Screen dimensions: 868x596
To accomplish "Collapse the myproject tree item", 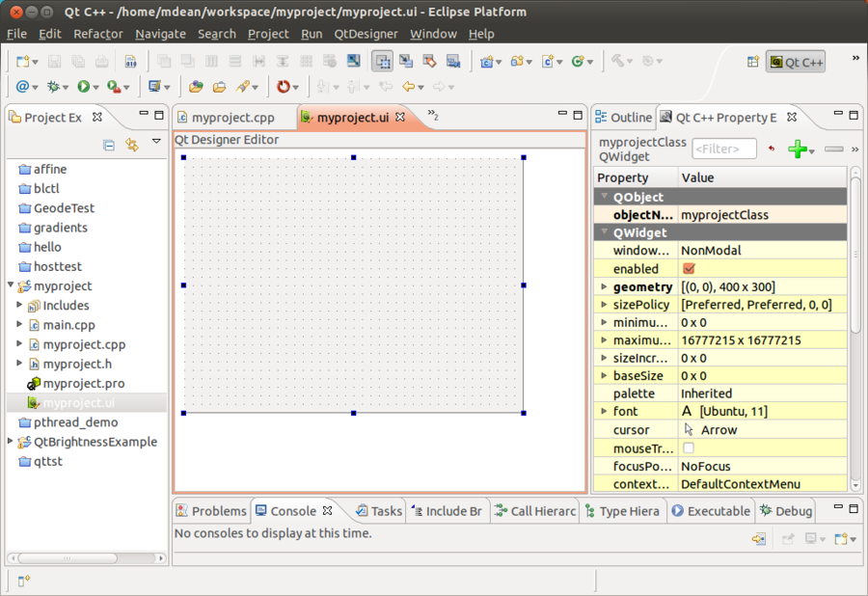I will (x=9, y=285).
